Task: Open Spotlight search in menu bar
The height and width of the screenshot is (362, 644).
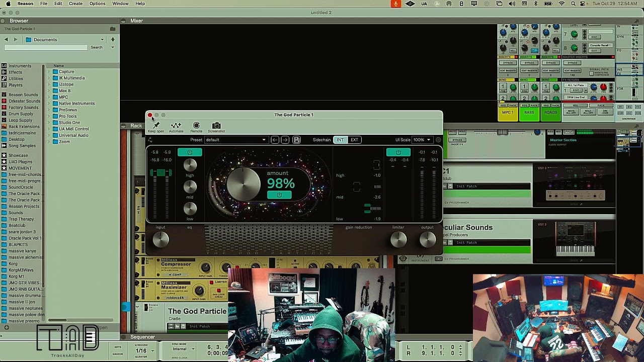Action: pos(573,4)
